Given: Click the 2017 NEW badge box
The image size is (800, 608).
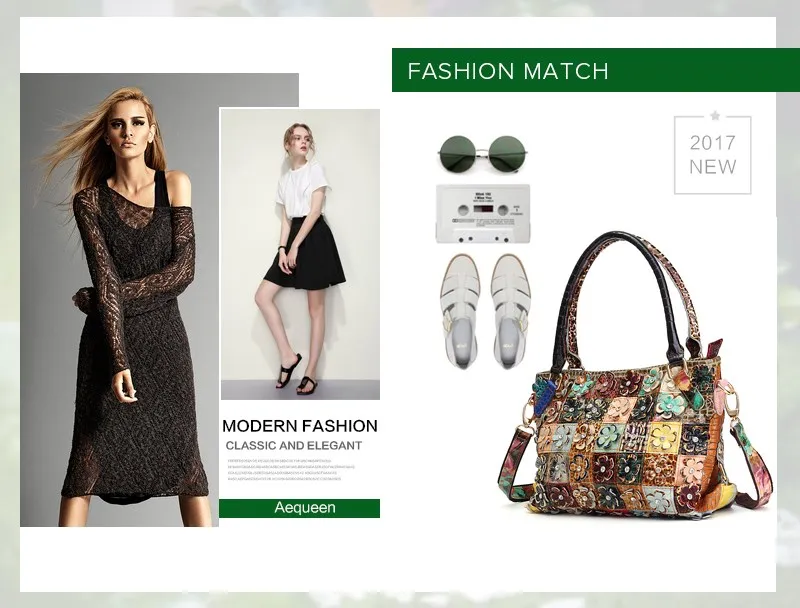Looking at the screenshot, I should click(x=713, y=155).
